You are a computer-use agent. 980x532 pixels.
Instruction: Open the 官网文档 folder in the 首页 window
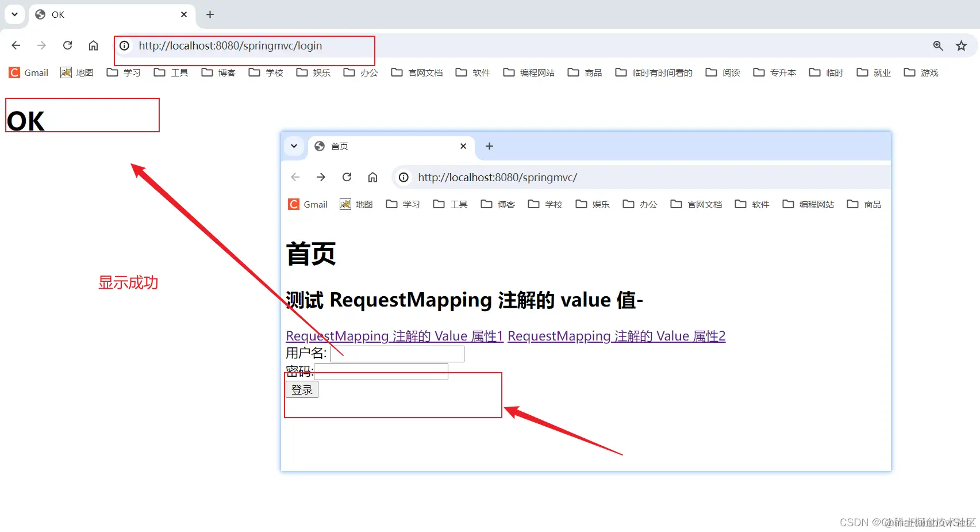tap(696, 204)
